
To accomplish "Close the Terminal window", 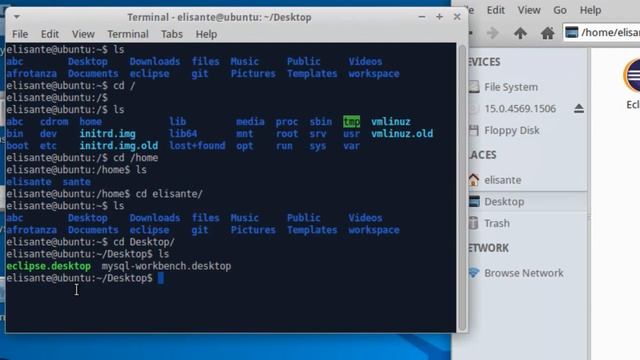I will pyautogui.click(x=457, y=17).
